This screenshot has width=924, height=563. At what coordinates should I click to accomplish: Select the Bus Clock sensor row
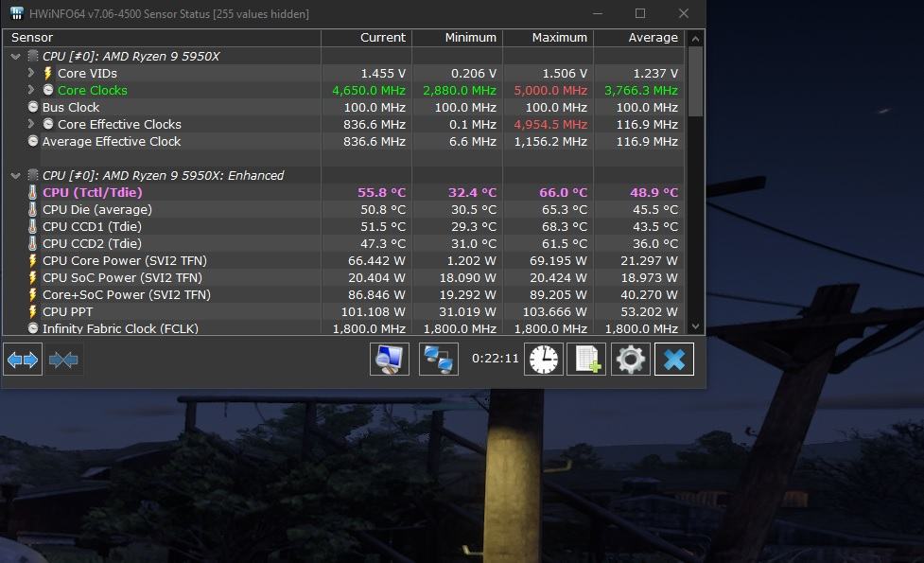click(343, 107)
